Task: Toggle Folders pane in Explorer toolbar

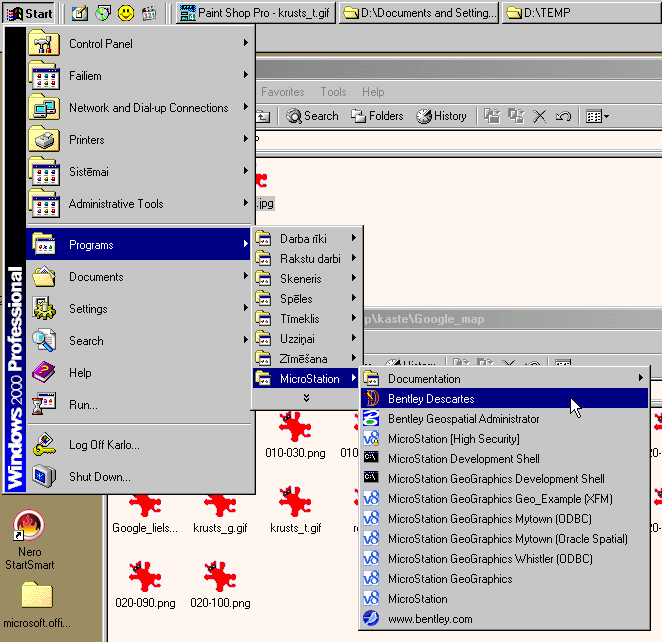Action: [377, 116]
